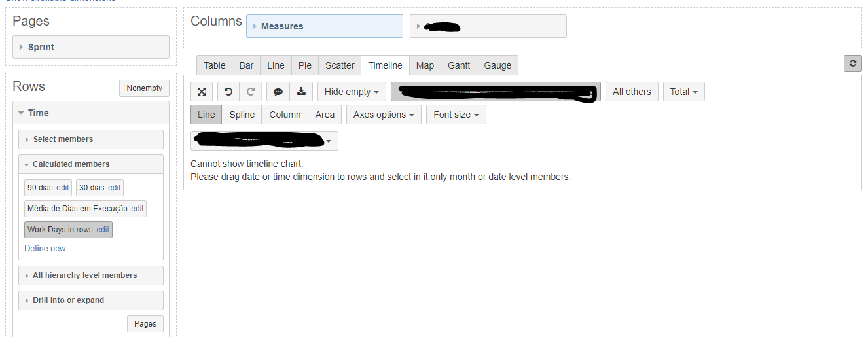Screen dimensions: 868x337
Task: Click the All others button
Action: (x=632, y=92)
